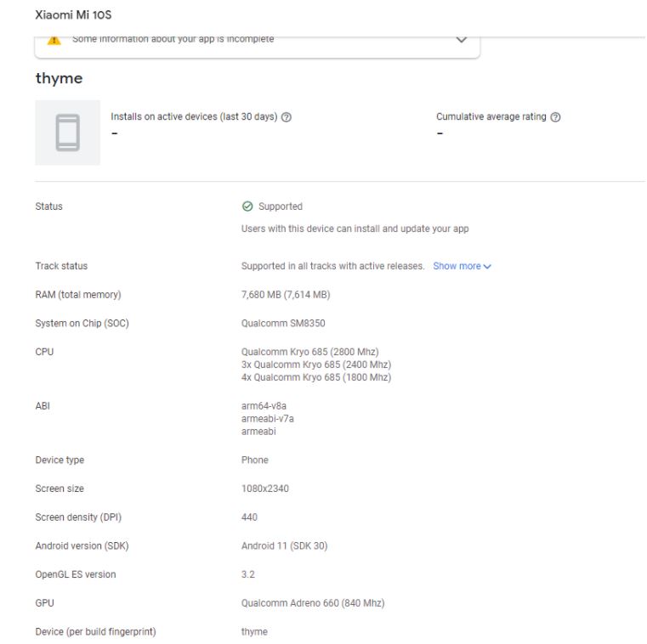This screenshot has height=644, width=647.
Task: Open help icon for Cumulative average rating
Action: tap(555, 117)
